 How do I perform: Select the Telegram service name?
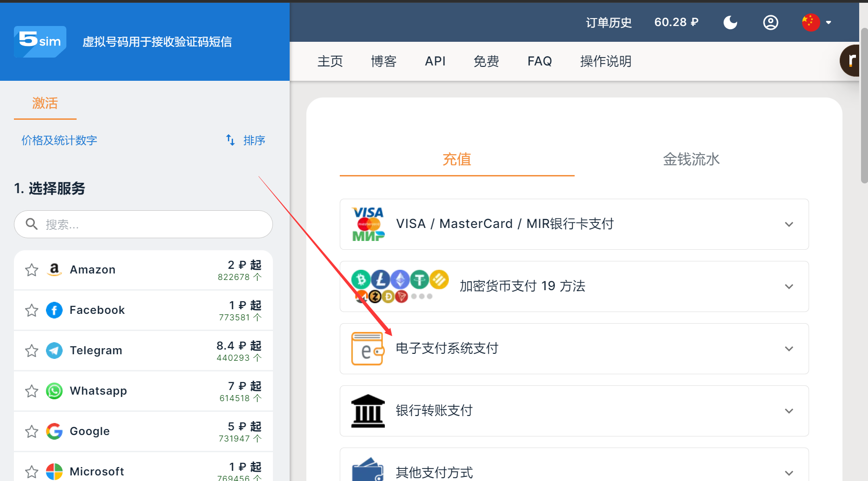[x=96, y=351]
